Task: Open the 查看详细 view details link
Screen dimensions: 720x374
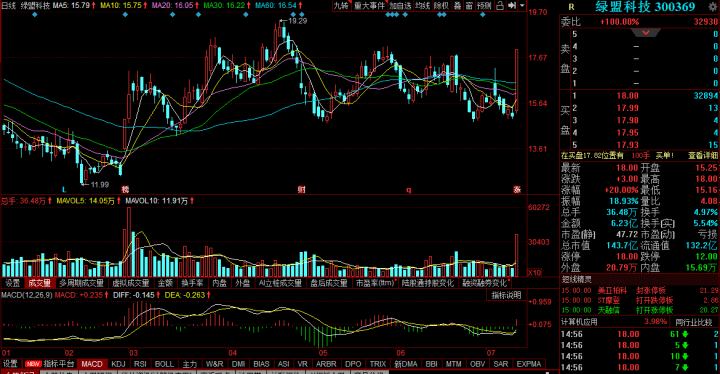Action: 703,156
